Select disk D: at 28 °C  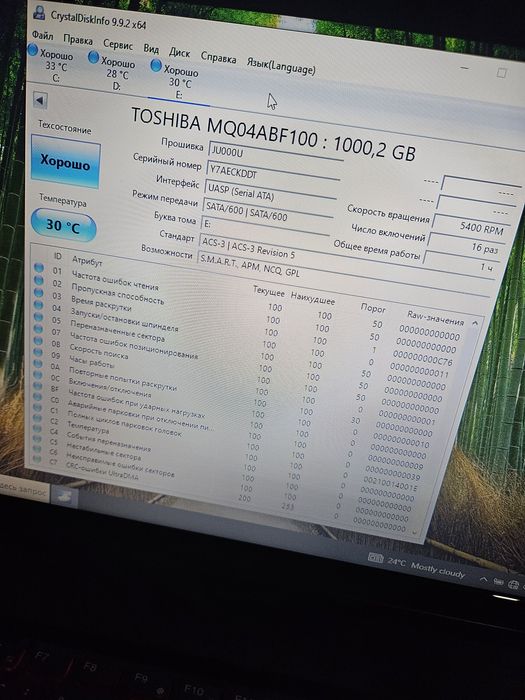coord(112,71)
